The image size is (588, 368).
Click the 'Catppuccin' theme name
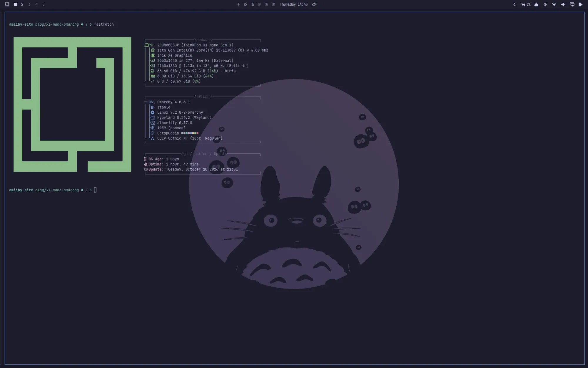168,133
